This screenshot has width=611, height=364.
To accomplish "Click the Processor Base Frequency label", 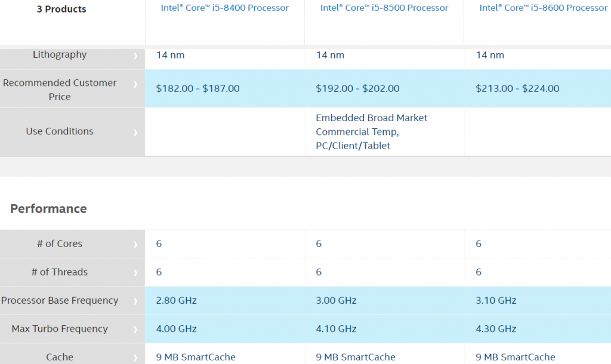I will point(60,300).
